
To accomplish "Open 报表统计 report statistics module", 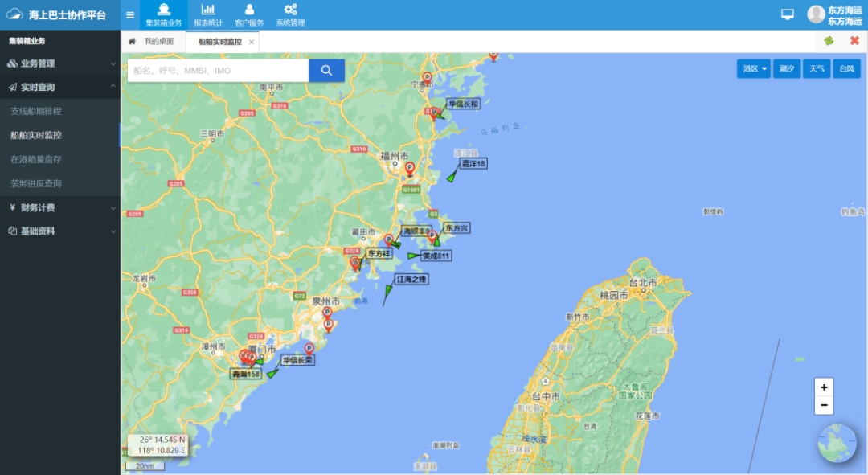I will click(207, 15).
